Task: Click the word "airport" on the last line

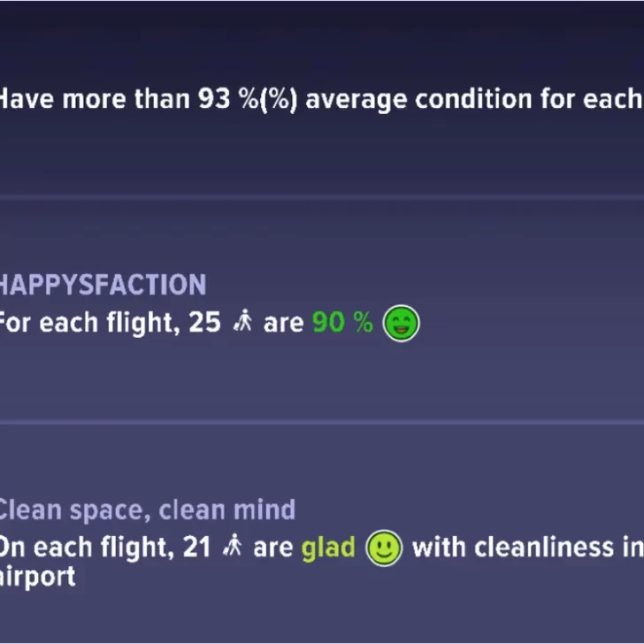Action: 37,577
